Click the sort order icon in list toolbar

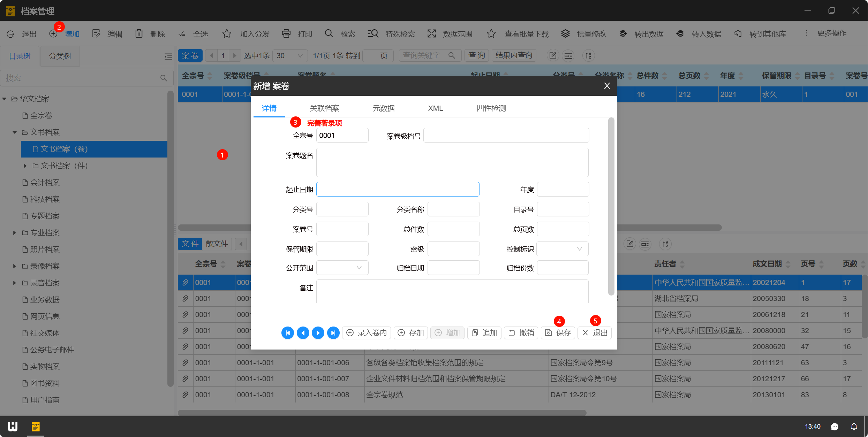click(589, 56)
